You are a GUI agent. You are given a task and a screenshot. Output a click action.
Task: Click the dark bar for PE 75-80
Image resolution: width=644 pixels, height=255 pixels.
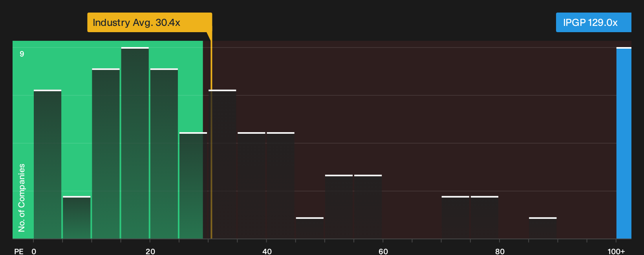[485, 217]
